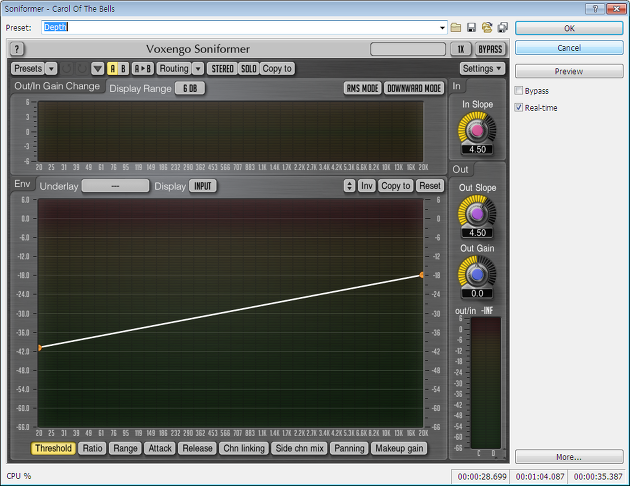Click the envelope Reset button
Image resolution: width=630 pixels, height=486 pixels.
[430, 186]
